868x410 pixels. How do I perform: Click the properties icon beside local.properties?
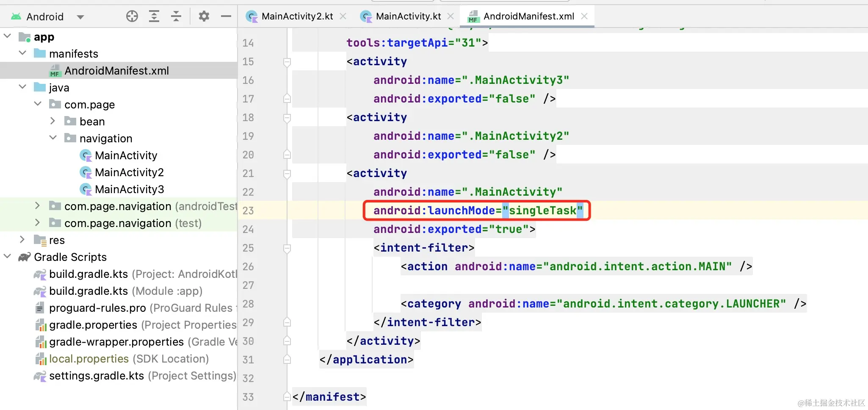click(40, 359)
